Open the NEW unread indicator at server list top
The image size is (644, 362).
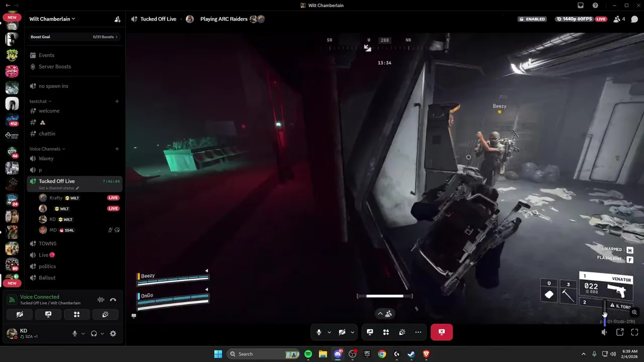click(x=12, y=18)
